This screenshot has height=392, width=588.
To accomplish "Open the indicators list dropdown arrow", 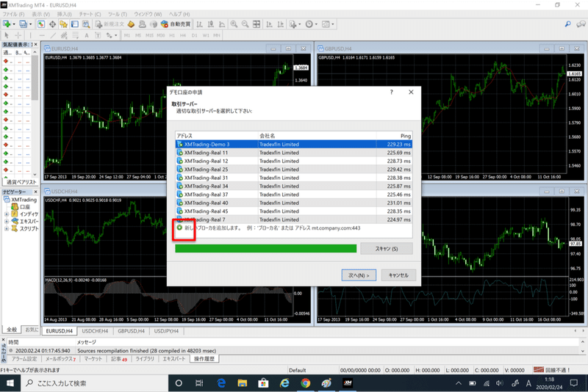I will (300, 24).
